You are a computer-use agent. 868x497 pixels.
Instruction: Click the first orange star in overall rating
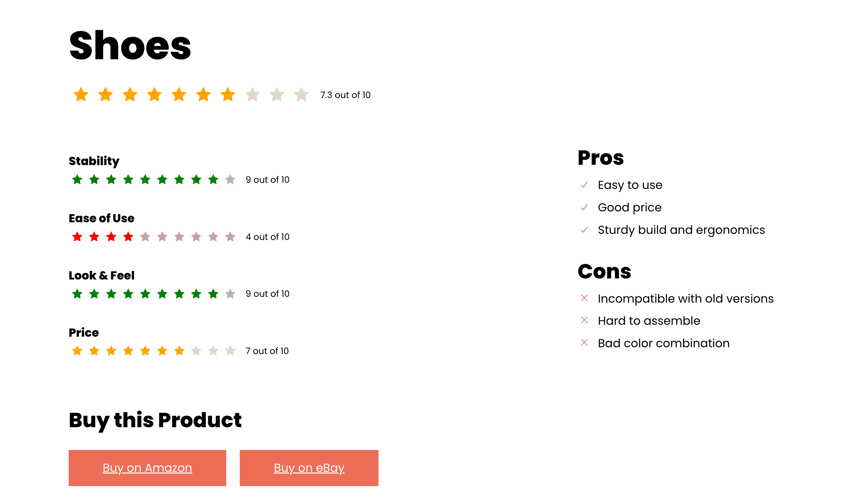(81, 95)
